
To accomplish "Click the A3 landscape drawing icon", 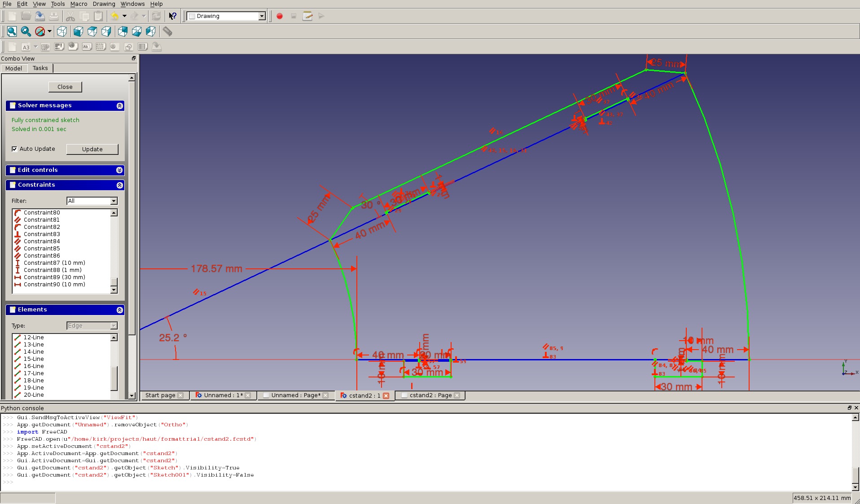I will (x=26, y=47).
